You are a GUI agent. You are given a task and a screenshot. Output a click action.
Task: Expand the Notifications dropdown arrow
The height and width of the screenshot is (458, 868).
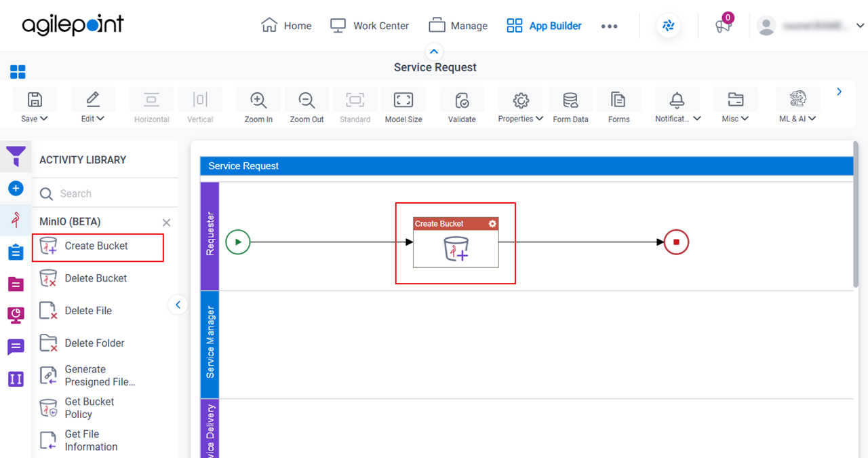(696, 119)
